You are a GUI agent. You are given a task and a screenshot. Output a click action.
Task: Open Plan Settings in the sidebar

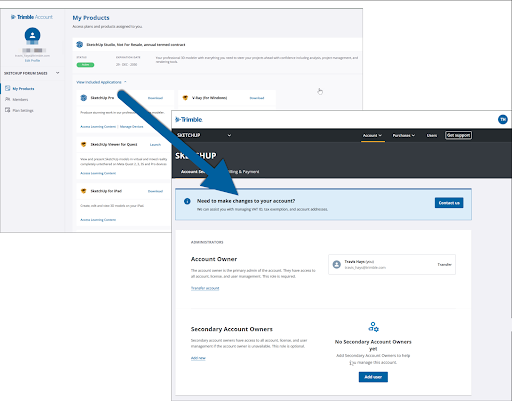click(x=23, y=110)
